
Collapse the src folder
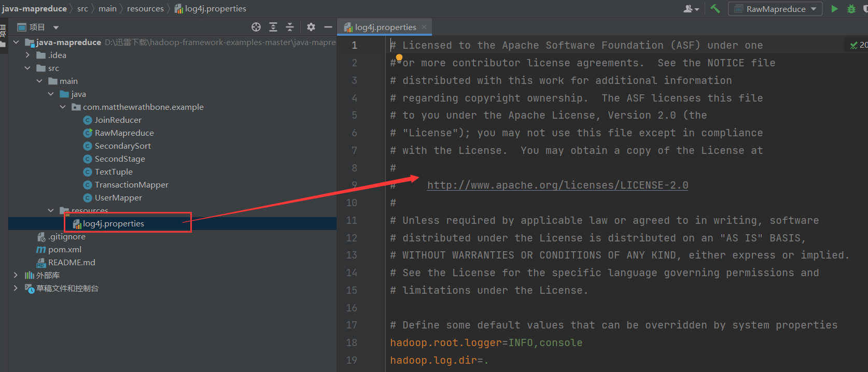pyautogui.click(x=28, y=68)
